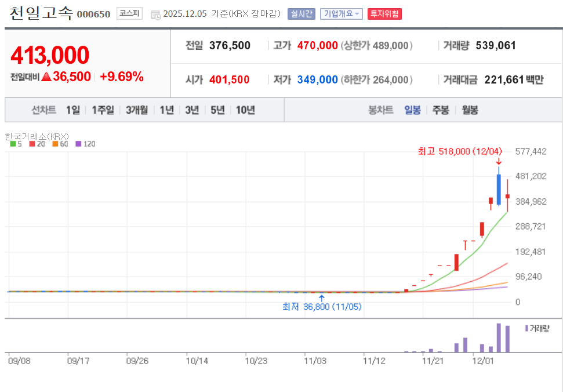Click the stock name 천일고속
Viewport: 563px width, 392px height.
41,14
